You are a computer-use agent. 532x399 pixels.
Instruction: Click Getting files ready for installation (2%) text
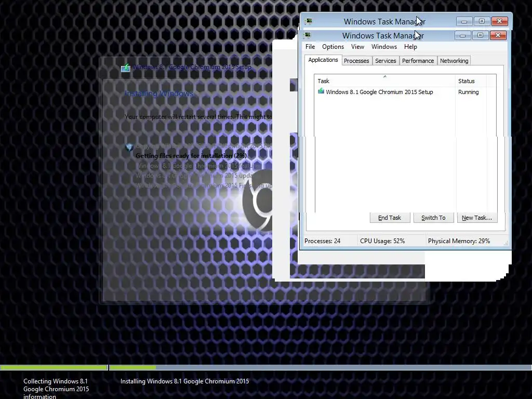click(x=191, y=156)
